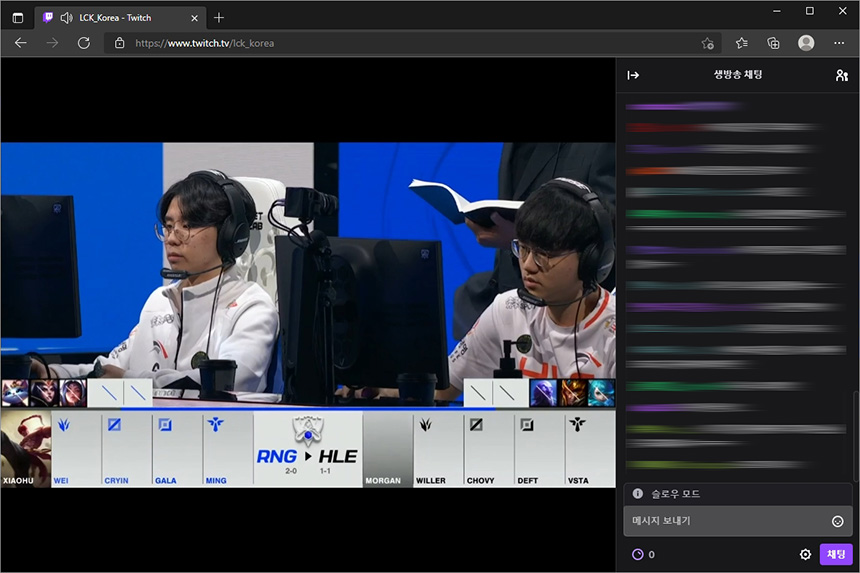Image resolution: width=860 pixels, height=573 pixels.
Task: Open the browser profile menu
Action: (x=806, y=43)
